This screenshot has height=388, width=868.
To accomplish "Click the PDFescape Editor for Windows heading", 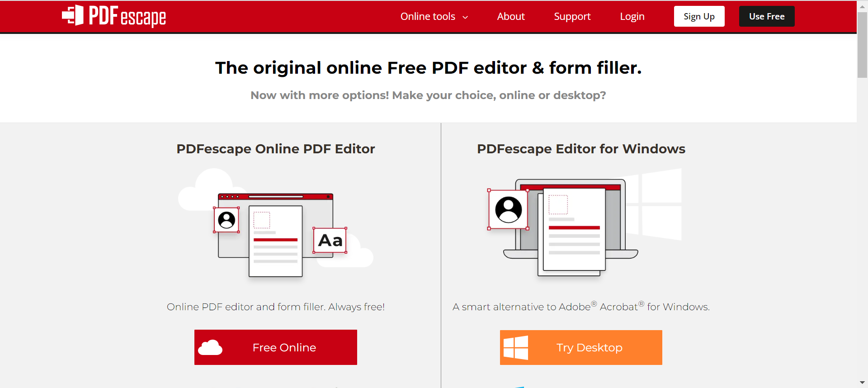I will [x=581, y=149].
